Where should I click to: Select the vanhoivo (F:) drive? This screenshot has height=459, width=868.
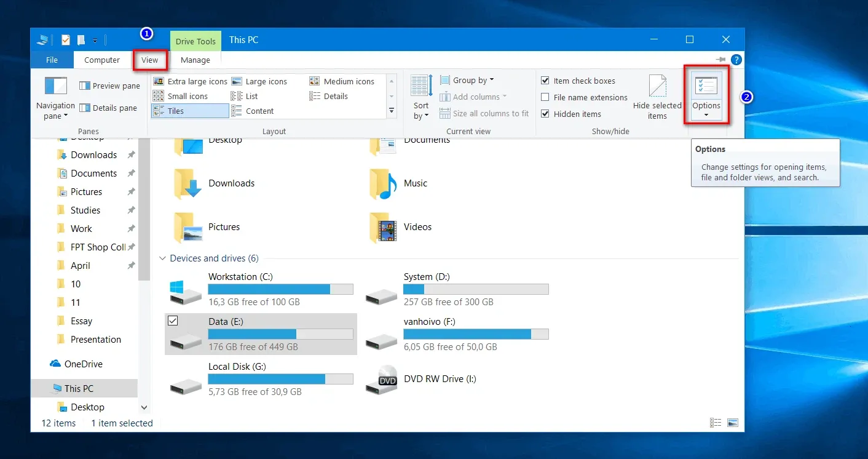(x=456, y=334)
